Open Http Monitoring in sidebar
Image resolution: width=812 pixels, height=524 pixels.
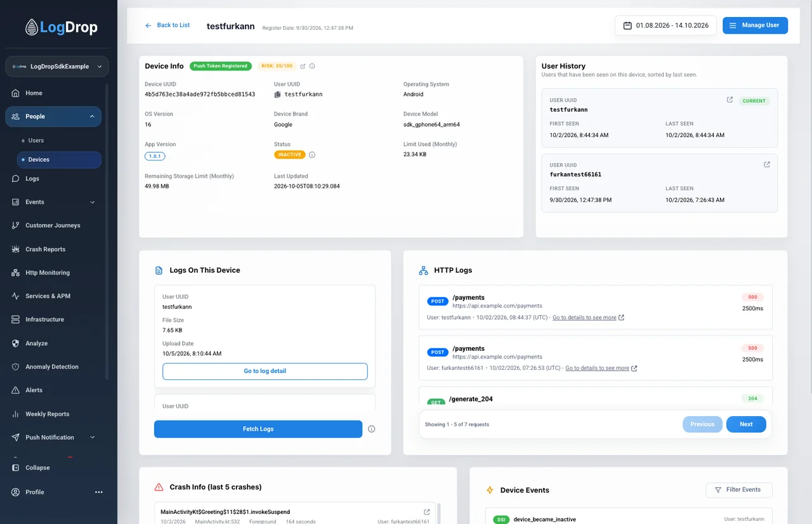click(x=54, y=273)
